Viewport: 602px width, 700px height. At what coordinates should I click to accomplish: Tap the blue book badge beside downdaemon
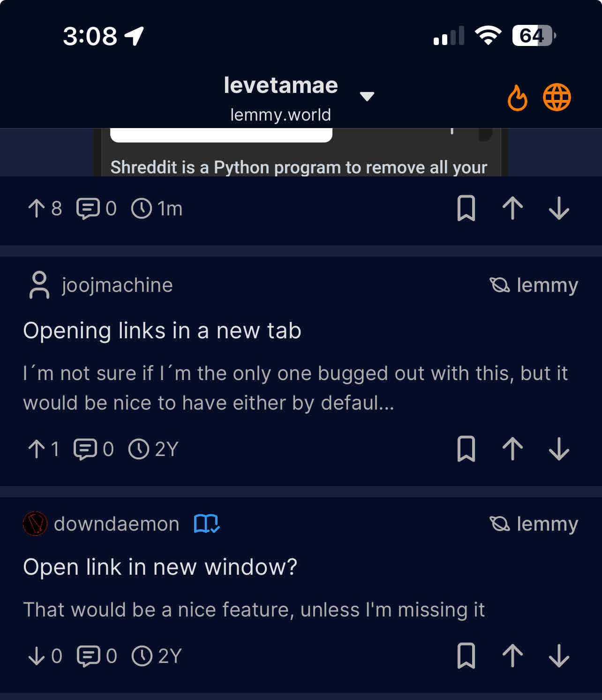207,524
